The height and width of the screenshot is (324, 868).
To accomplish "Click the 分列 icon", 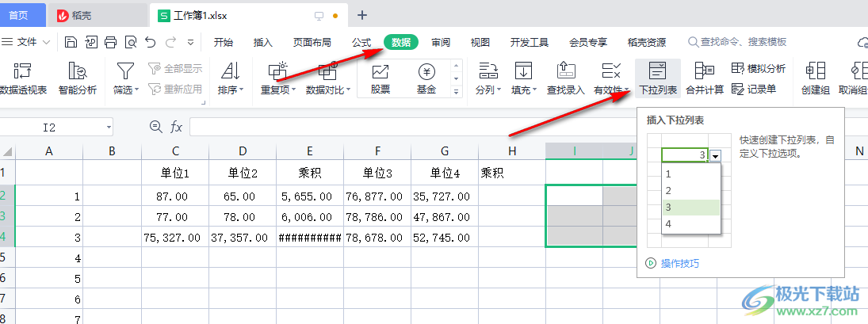I will (x=488, y=71).
